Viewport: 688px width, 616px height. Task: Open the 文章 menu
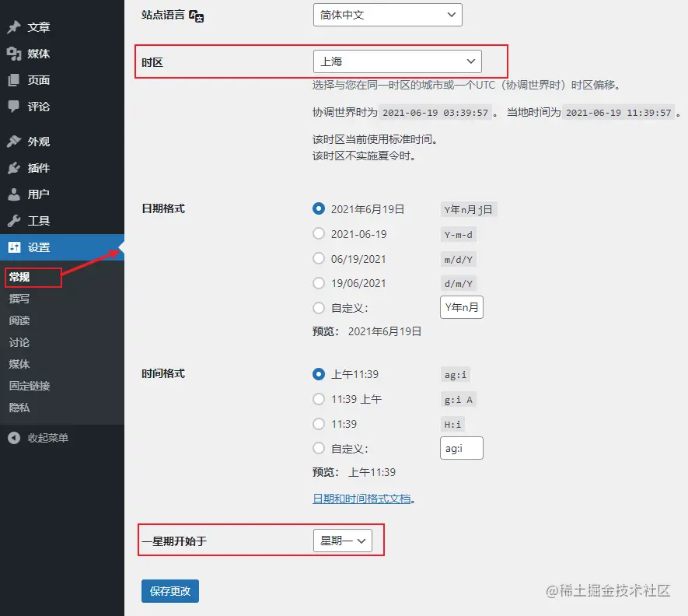pyautogui.click(x=62, y=26)
